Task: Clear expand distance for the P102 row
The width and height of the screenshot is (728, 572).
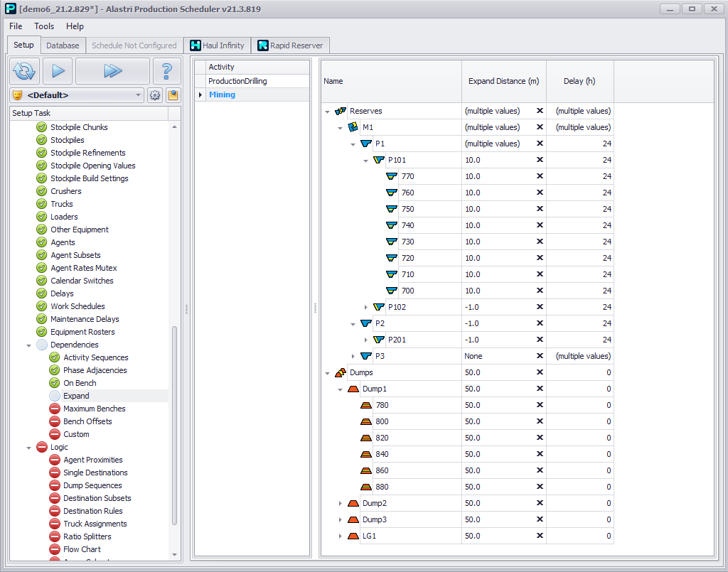Action: (540, 308)
